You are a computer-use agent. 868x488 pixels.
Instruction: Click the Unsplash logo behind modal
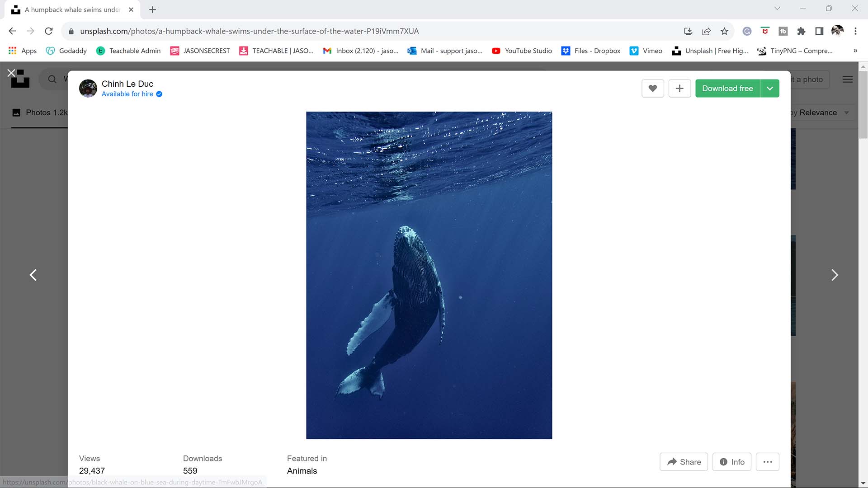(20, 79)
